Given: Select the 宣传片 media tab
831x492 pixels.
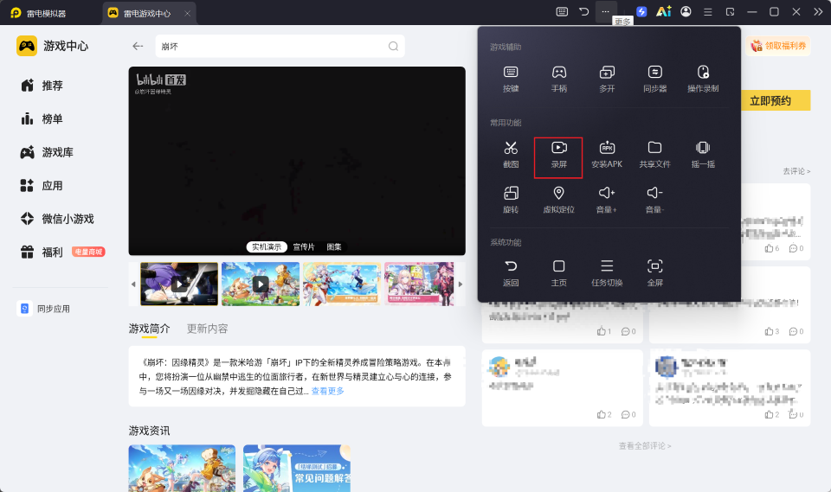Looking at the screenshot, I should pyautogui.click(x=304, y=247).
